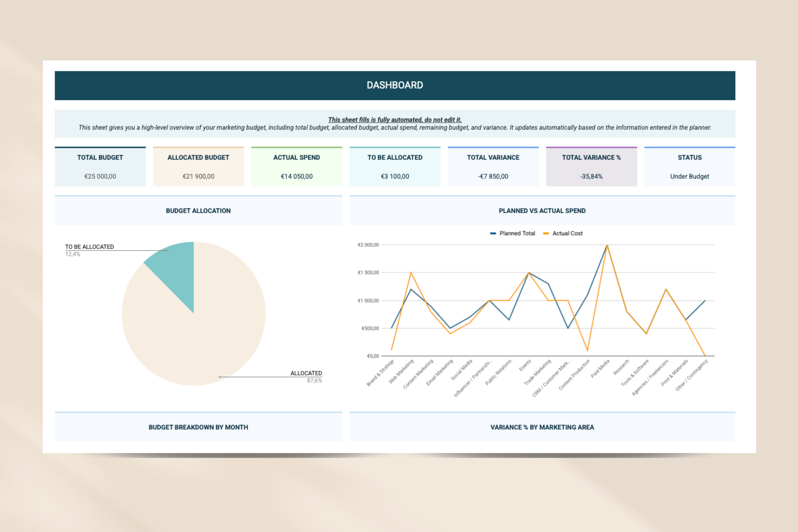
Task: Select the ACTUAL SPEND card heading
Action: point(297,157)
